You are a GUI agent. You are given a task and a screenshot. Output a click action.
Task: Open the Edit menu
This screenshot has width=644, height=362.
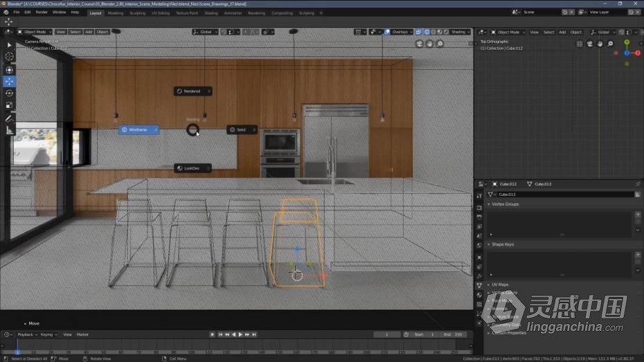tap(28, 12)
